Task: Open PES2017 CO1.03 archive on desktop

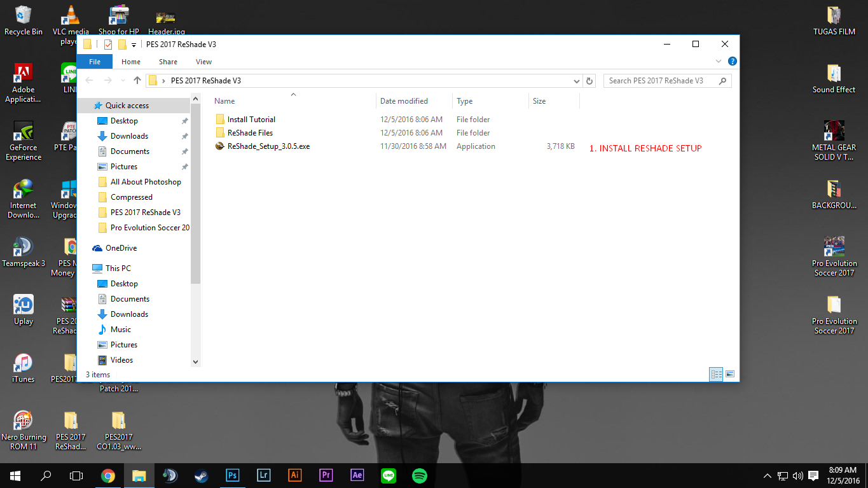Action: click(118, 431)
